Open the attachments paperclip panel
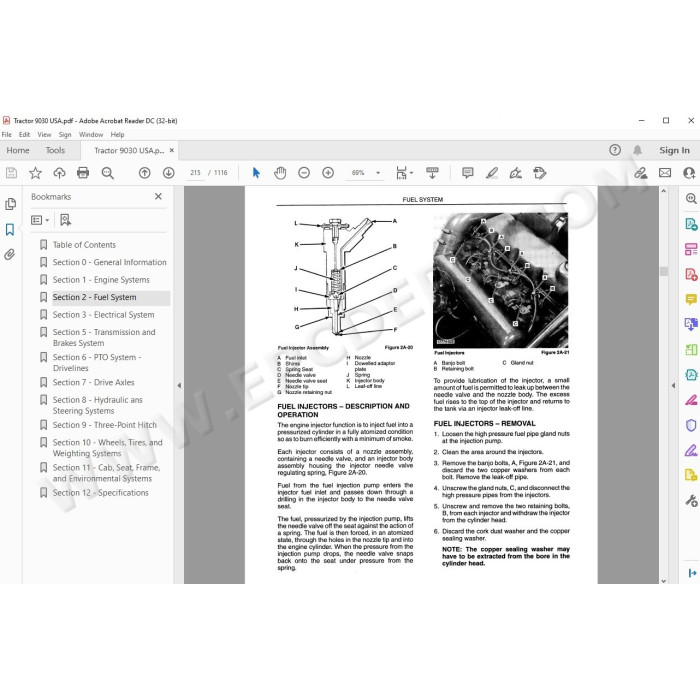 click(x=10, y=254)
